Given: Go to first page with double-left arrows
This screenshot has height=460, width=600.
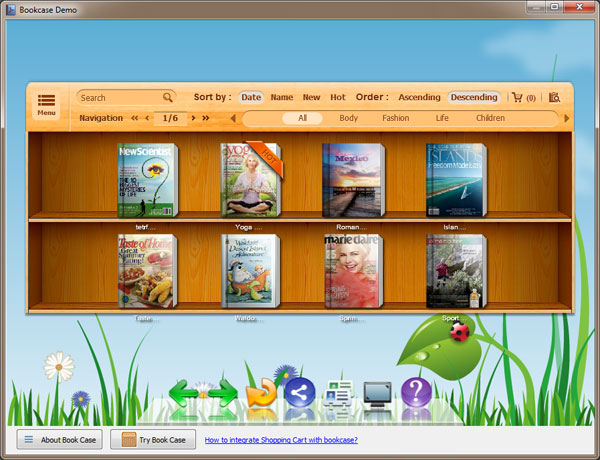Looking at the screenshot, I should tap(134, 118).
